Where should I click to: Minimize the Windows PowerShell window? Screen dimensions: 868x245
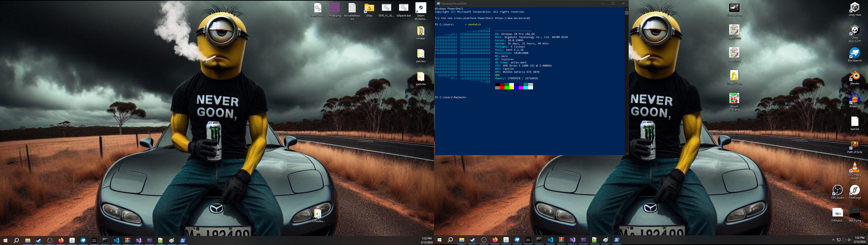pos(603,3)
